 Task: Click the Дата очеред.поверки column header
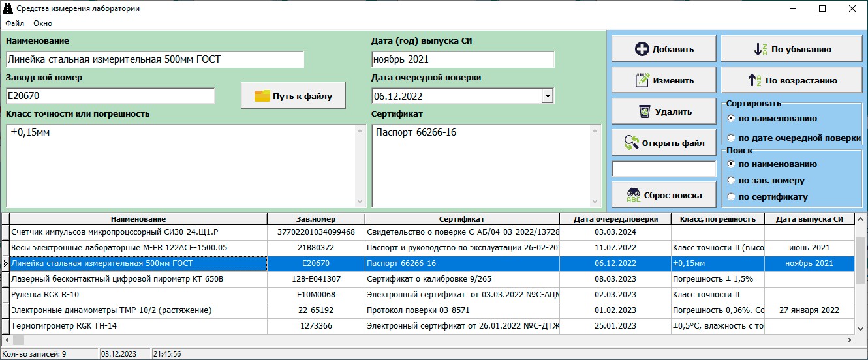point(615,219)
